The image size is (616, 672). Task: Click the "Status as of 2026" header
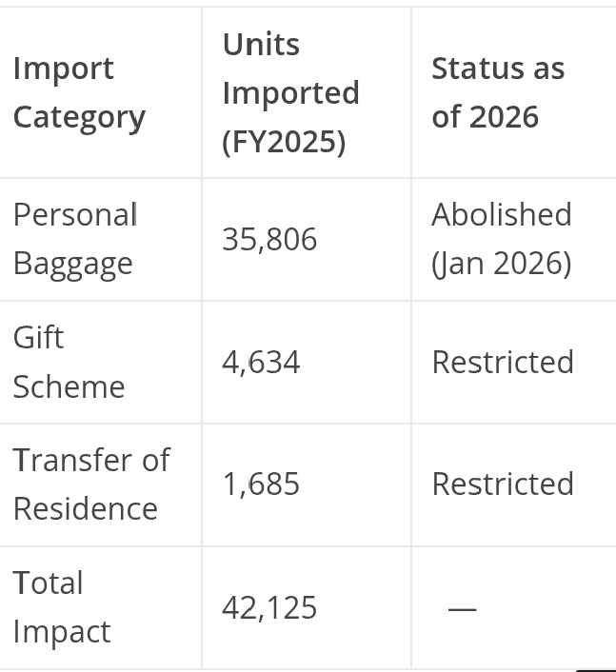[498, 92]
